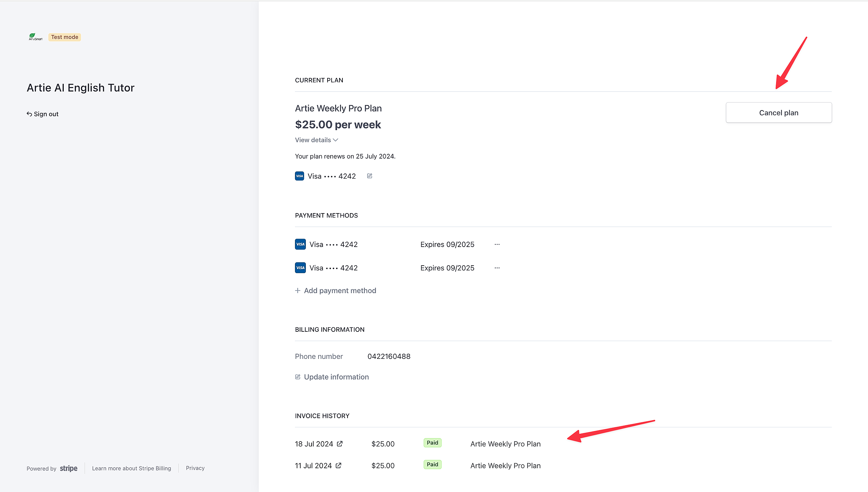This screenshot has width=868, height=492.
Task: Click the "Powered by" footer text
Action: (41, 469)
